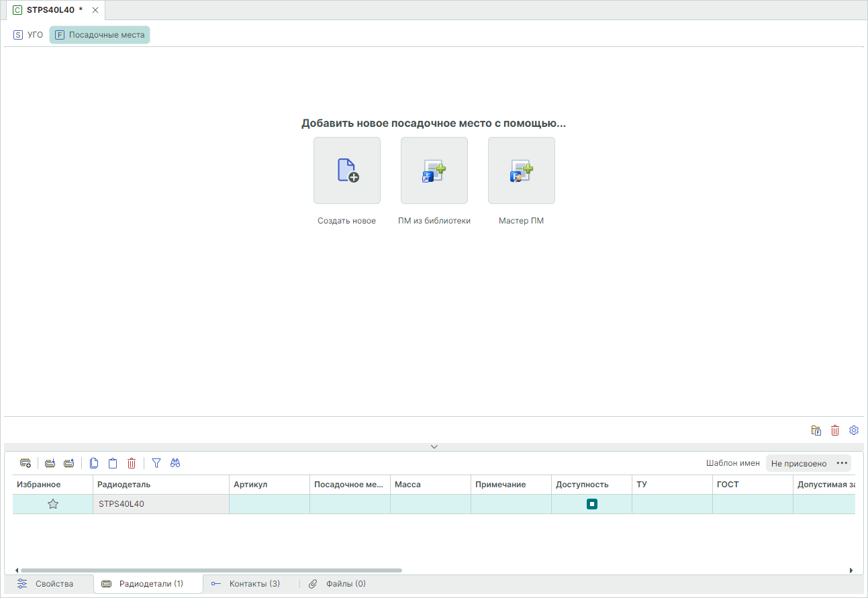
Task: Toggle the Доступность checkbox for STPS40L40
Action: [591, 504]
